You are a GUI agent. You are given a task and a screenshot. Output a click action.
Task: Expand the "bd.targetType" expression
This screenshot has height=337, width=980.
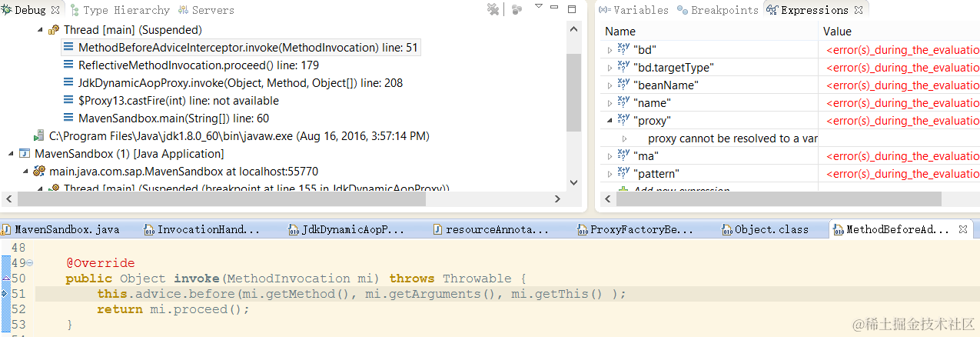point(610,68)
